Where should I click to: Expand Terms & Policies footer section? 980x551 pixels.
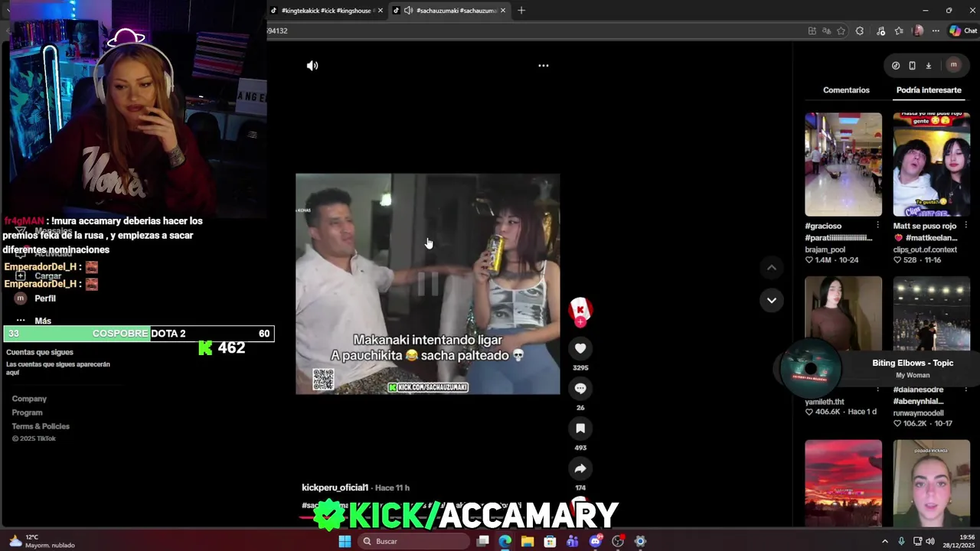tap(41, 426)
